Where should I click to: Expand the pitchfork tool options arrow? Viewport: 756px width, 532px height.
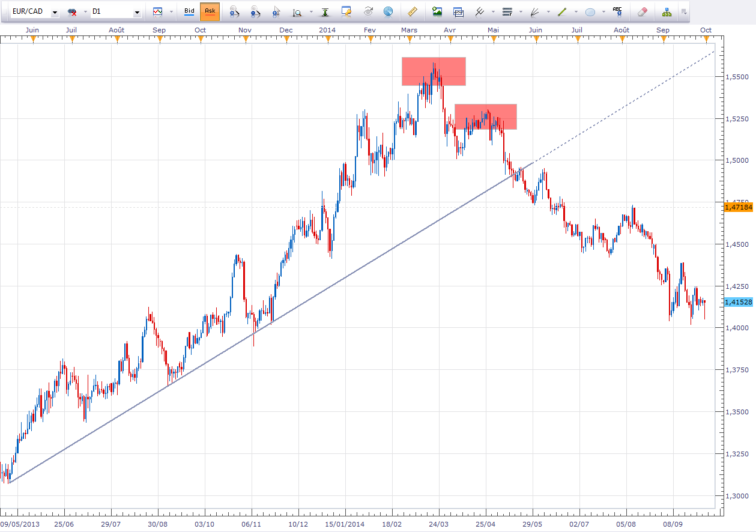tap(493, 11)
